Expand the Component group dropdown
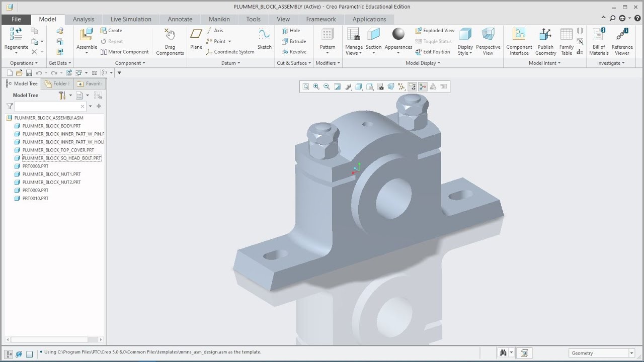This screenshot has width=644, height=362. [x=130, y=63]
